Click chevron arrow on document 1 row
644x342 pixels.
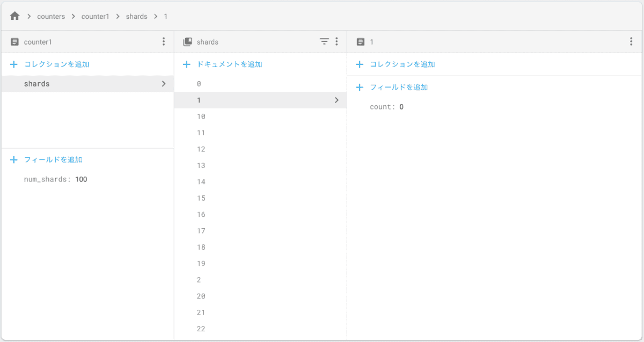[x=336, y=100]
